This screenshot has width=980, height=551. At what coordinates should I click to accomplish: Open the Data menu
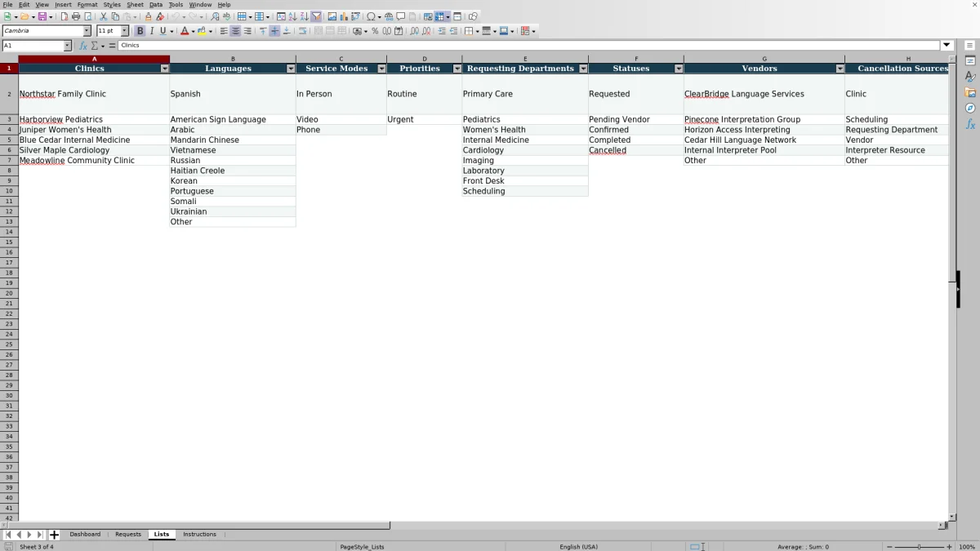tap(156, 5)
